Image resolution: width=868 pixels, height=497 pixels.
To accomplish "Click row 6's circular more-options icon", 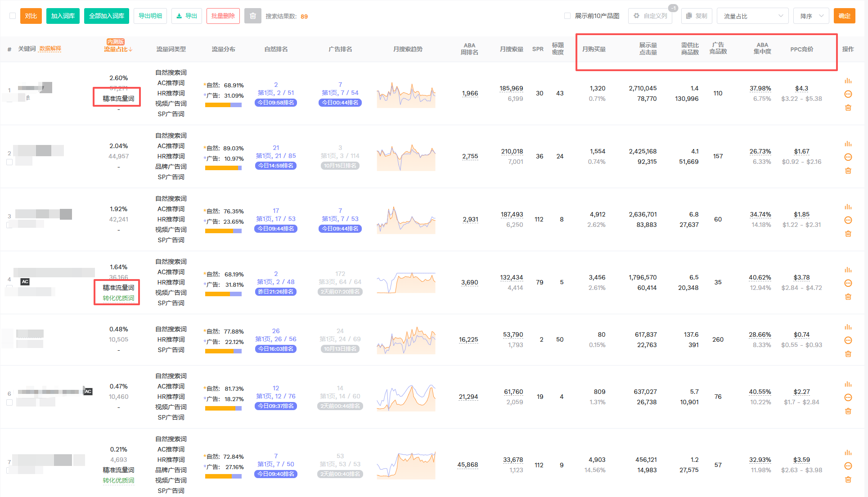I will [x=848, y=398].
